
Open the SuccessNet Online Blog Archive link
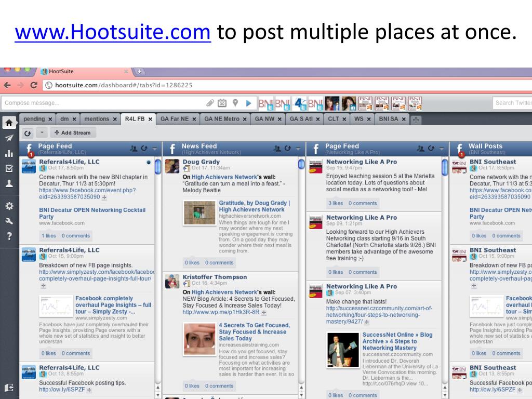pos(397,341)
